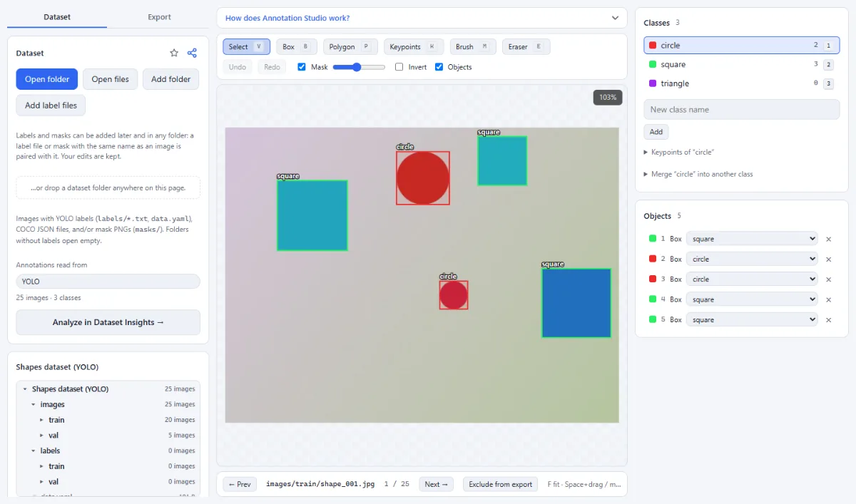Screen dimensions: 856x504
Task: Select the Box drawing tool
Action: tap(297, 46)
